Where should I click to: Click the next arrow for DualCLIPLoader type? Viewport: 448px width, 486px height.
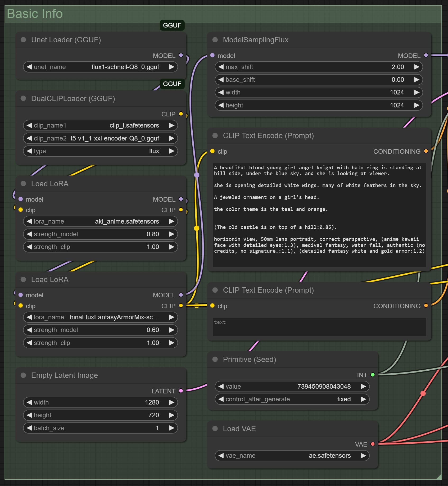172,151
